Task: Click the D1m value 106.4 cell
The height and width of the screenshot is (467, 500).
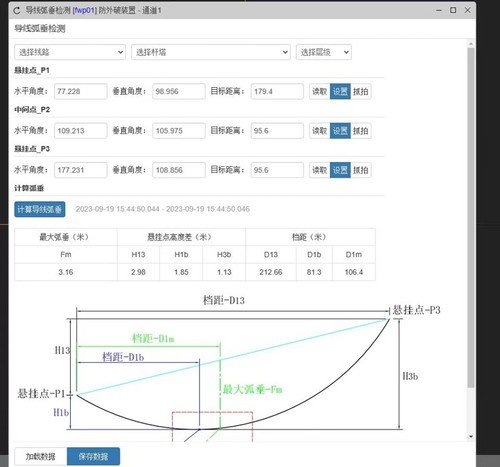Action: click(354, 272)
